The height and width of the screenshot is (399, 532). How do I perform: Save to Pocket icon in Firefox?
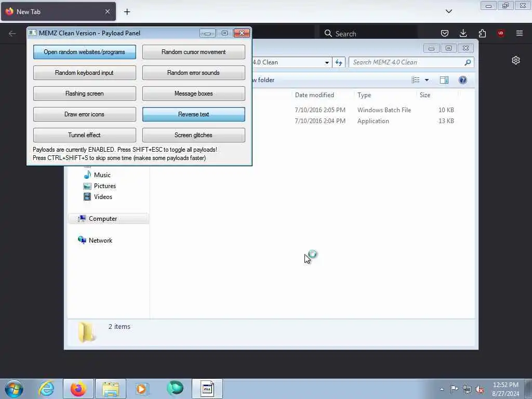point(445,33)
